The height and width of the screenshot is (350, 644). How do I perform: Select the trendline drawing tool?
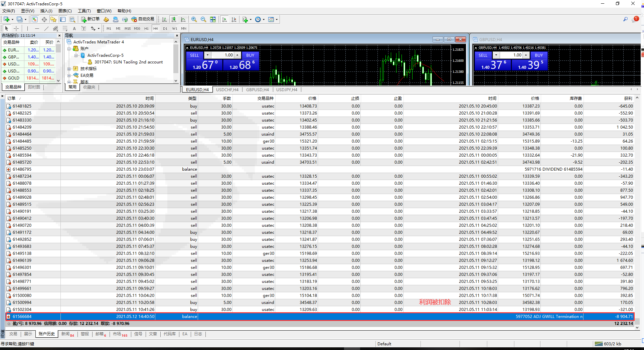46,29
